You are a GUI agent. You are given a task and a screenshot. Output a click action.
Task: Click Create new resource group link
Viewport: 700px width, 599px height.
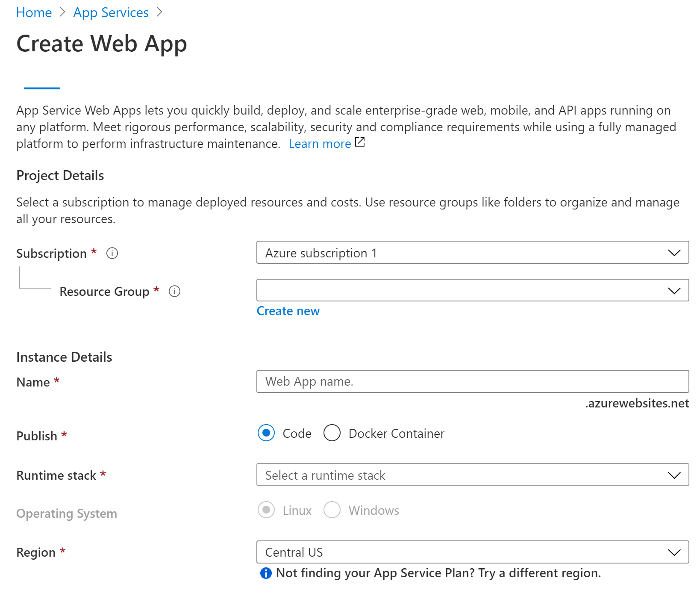pos(288,311)
